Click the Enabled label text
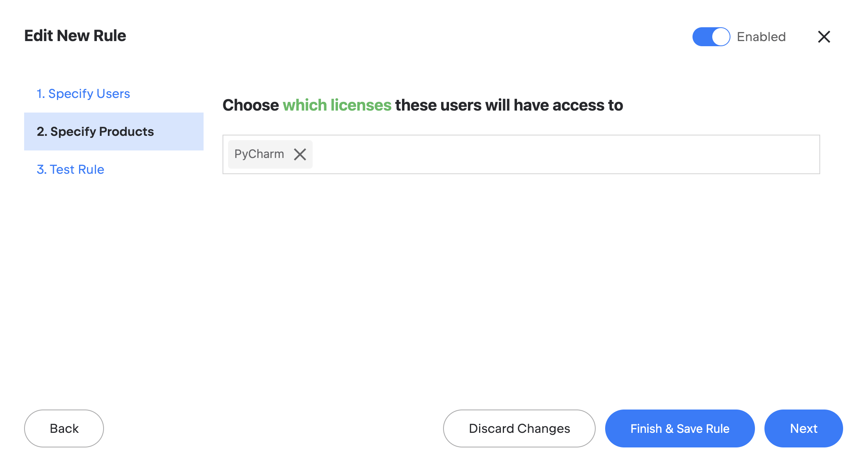 click(x=761, y=37)
